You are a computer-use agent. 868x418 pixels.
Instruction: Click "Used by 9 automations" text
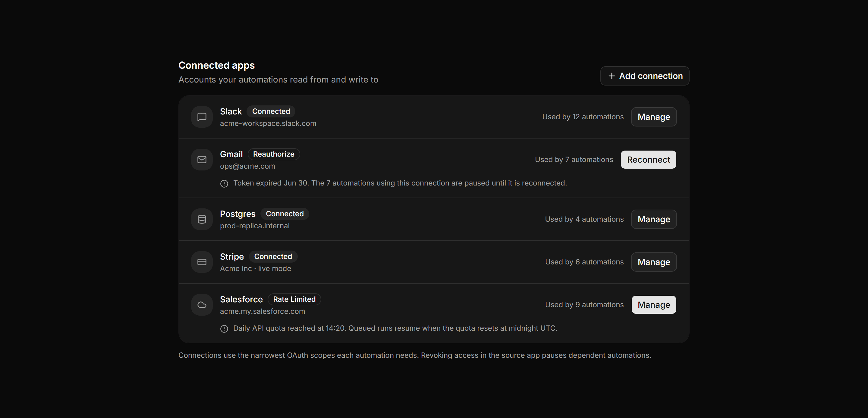pyautogui.click(x=584, y=305)
